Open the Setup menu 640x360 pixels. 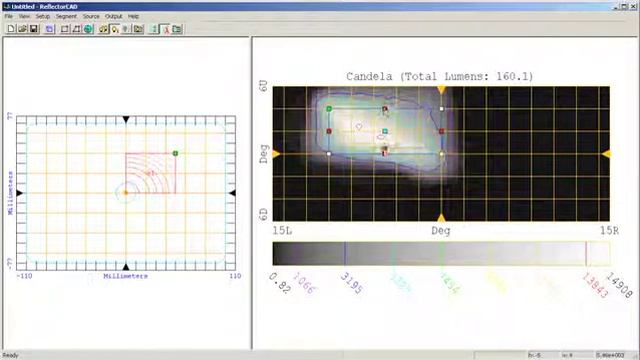click(42, 16)
